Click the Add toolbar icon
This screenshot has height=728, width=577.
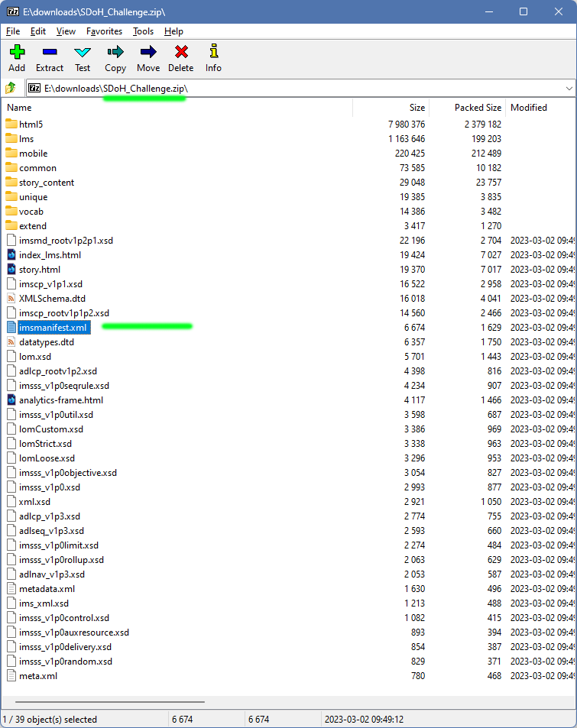[x=17, y=51]
